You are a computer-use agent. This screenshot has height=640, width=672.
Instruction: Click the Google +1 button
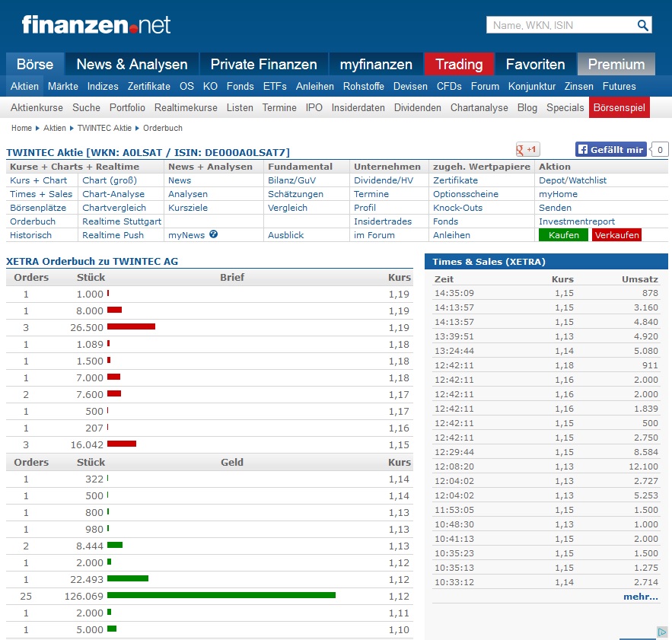[x=527, y=150]
